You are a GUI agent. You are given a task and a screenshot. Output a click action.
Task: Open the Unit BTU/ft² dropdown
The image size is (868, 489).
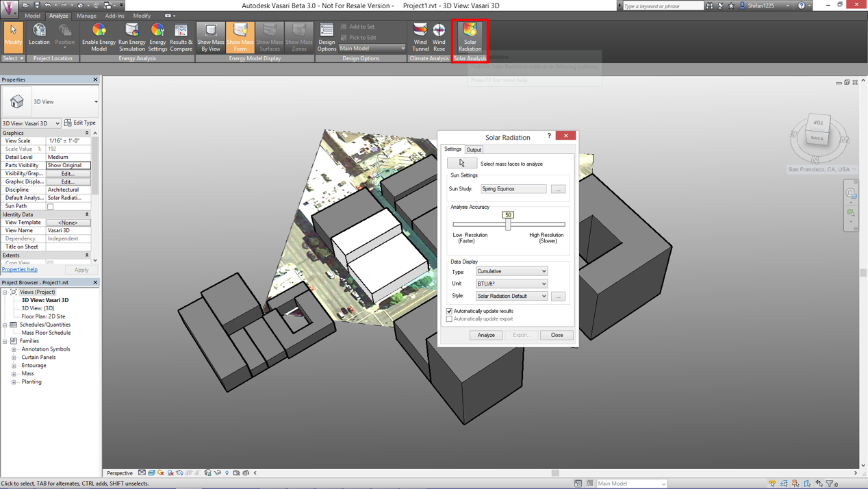[x=511, y=284]
